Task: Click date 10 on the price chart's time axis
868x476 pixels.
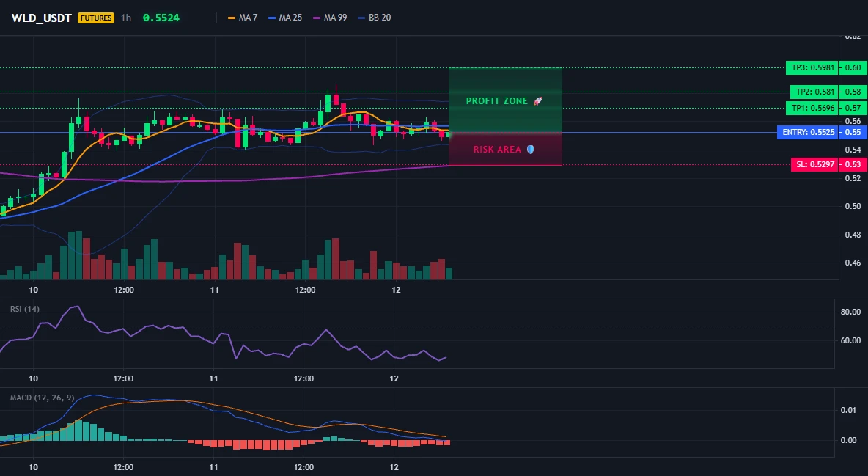Action: (33, 290)
